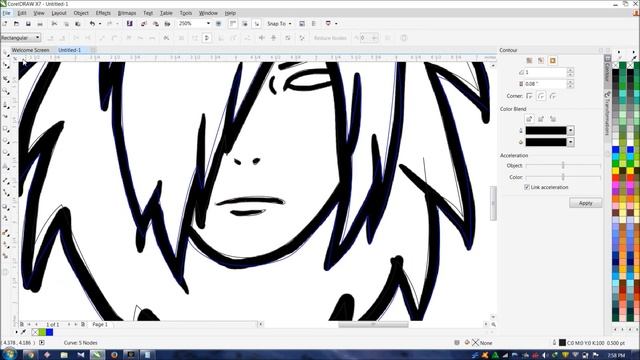Select the Zoom tool in the toolbox

[x=6, y=91]
